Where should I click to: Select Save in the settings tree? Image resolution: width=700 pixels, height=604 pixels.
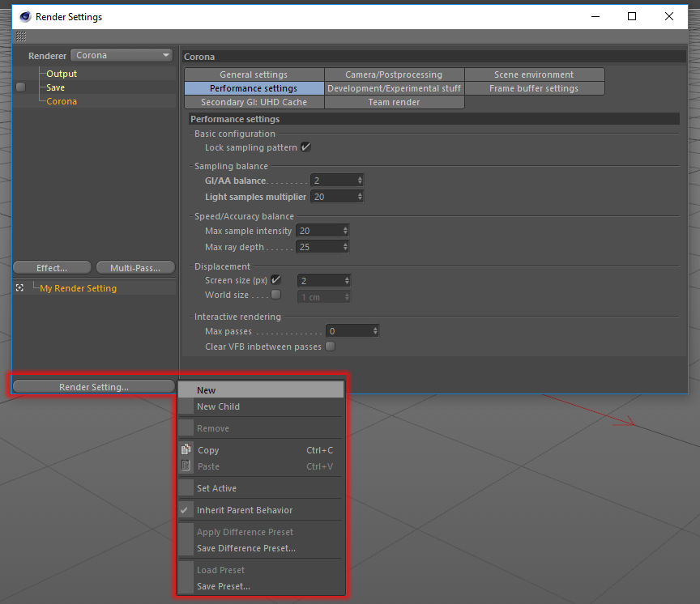tap(55, 87)
